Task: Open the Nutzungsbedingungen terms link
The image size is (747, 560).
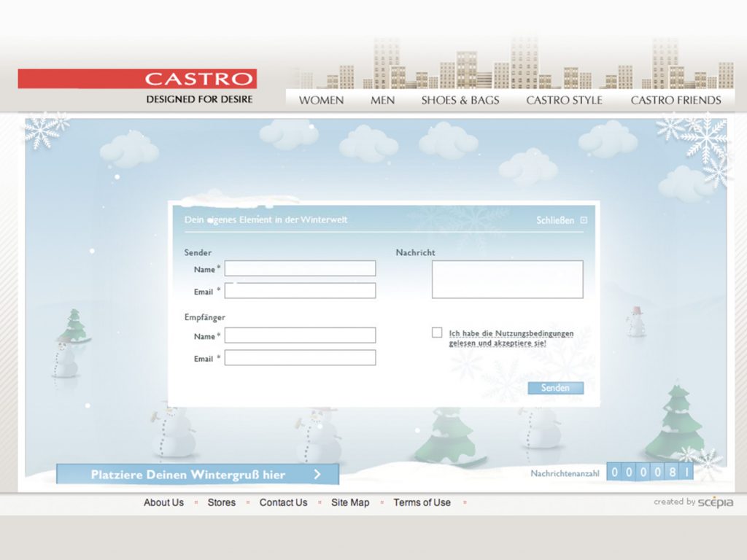Action: tap(511, 338)
